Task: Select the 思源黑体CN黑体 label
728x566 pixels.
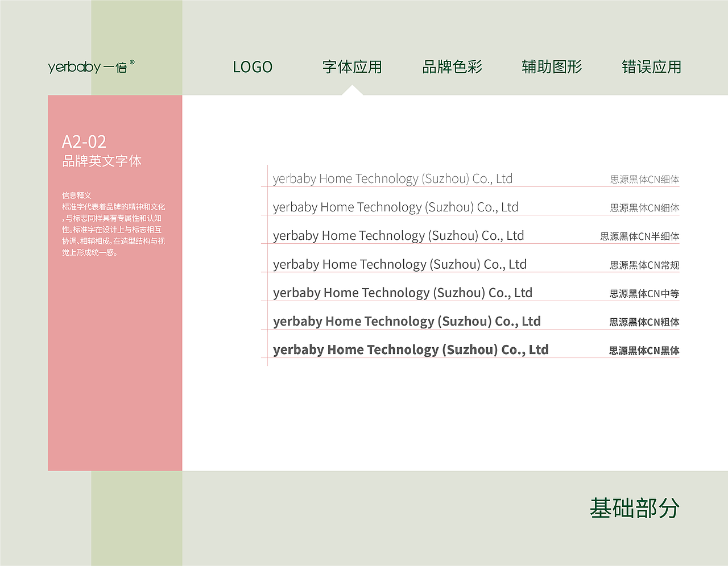Action: click(x=644, y=350)
